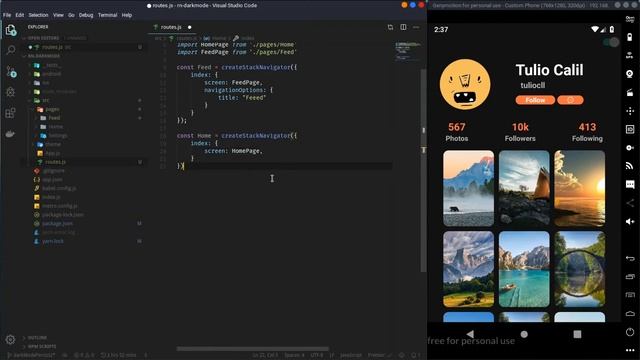Open the Search view in activity bar

click(x=11, y=50)
